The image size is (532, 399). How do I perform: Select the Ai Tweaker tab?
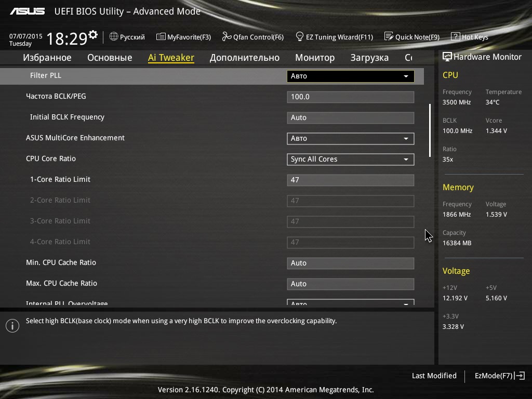click(x=171, y=58)
